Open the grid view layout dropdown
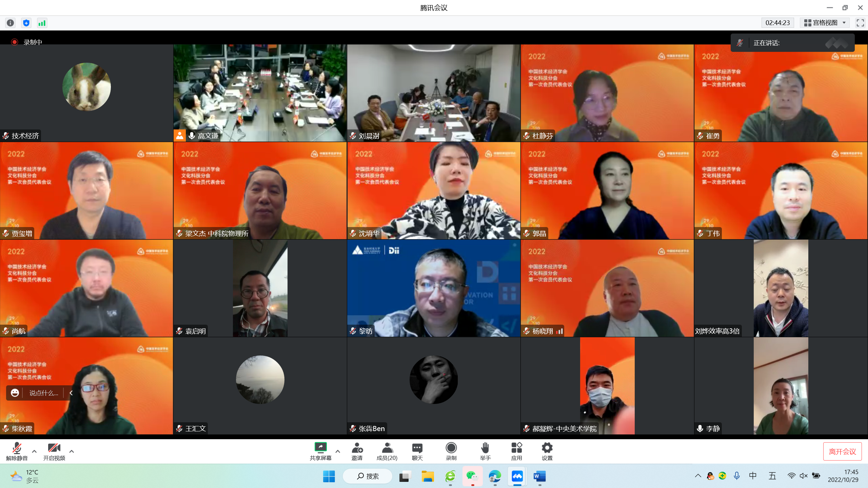 (x=825, y=23)
